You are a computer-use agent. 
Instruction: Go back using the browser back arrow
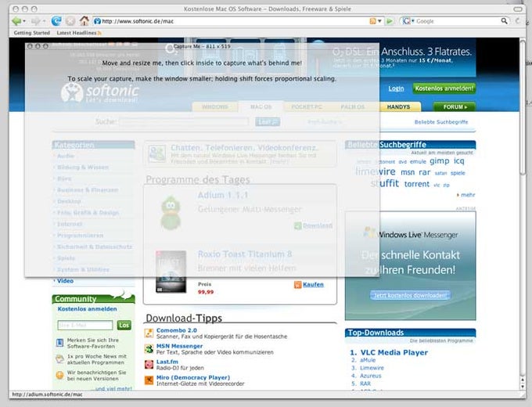pyautogui.click(x=16, y=21)
